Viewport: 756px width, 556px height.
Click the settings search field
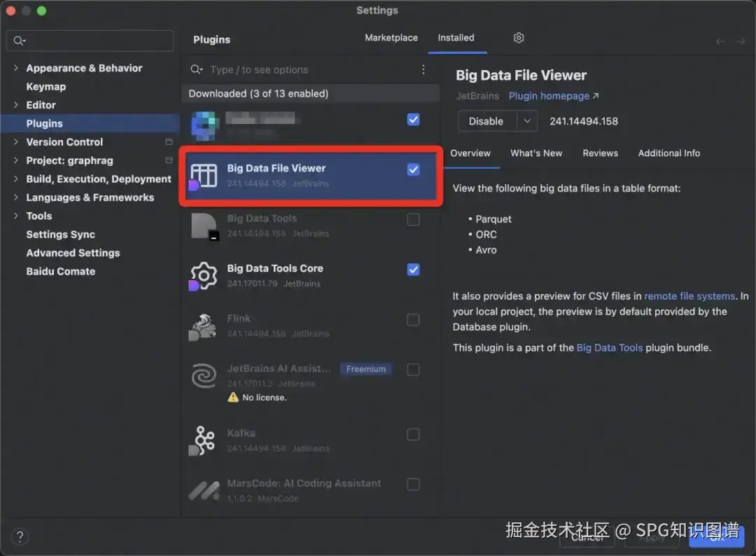click(90, 41)
